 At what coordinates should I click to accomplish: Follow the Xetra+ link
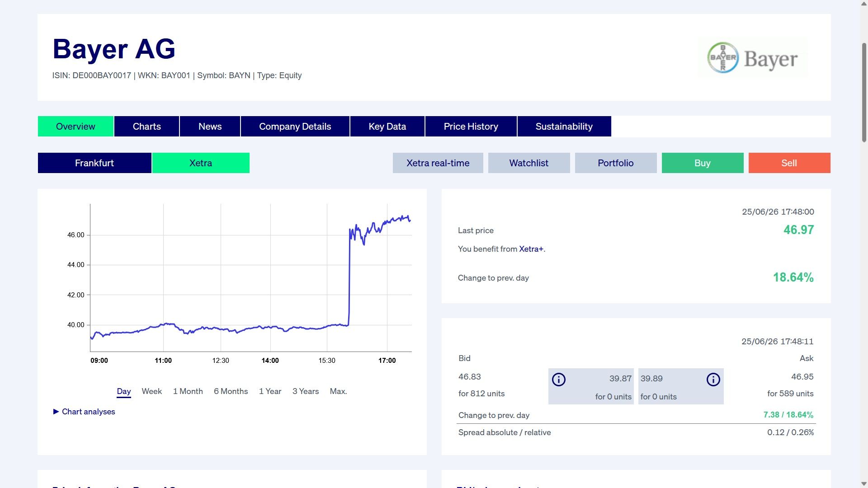(531, 249)
